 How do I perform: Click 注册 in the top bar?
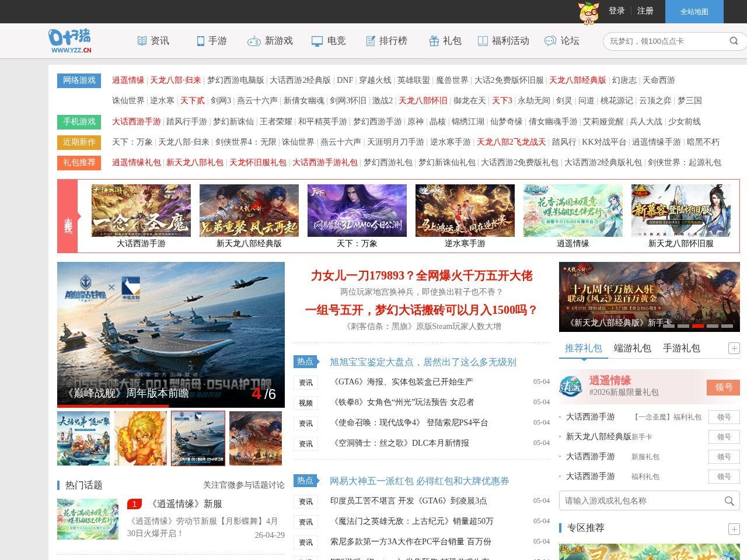coord(645,11)
